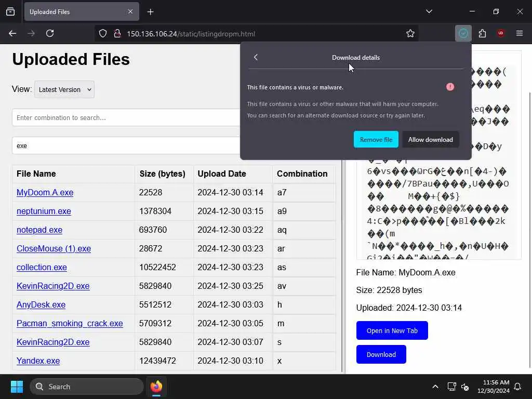Click the Remove file button
Viewport: 532px width, 399px height.
coord(376,139)
